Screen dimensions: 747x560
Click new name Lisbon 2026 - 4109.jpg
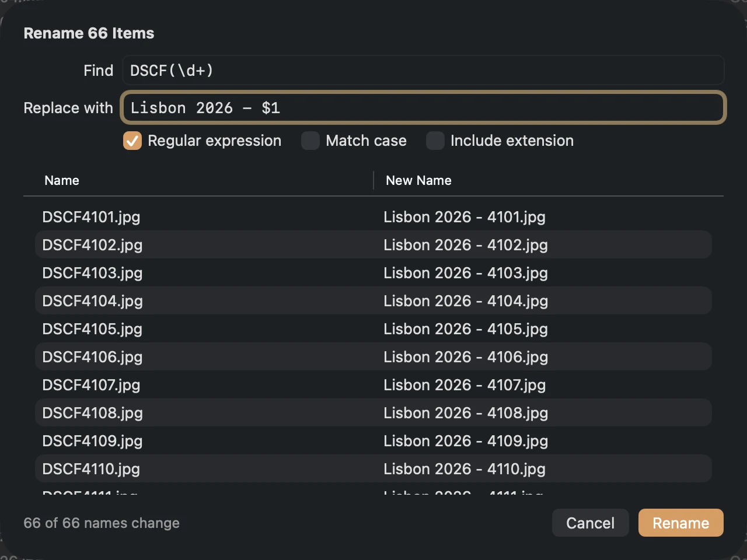466,441
